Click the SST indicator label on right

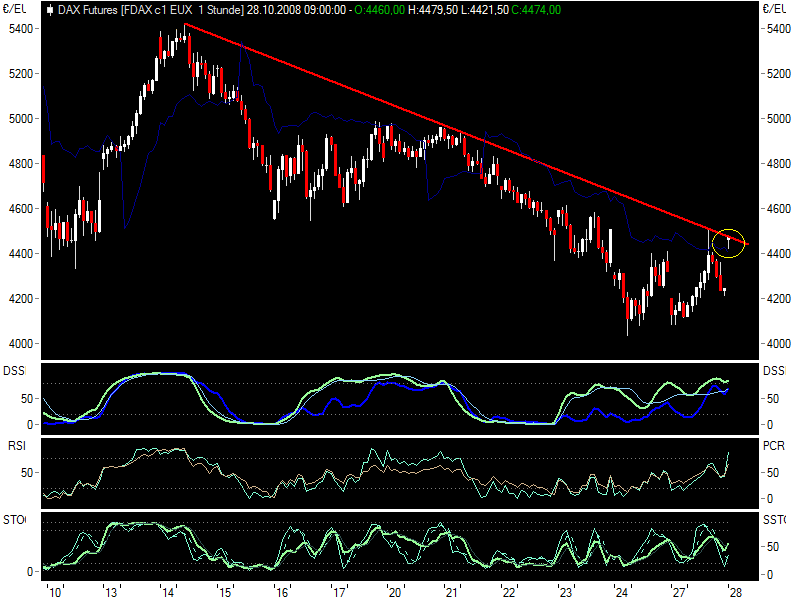[774, 520]
